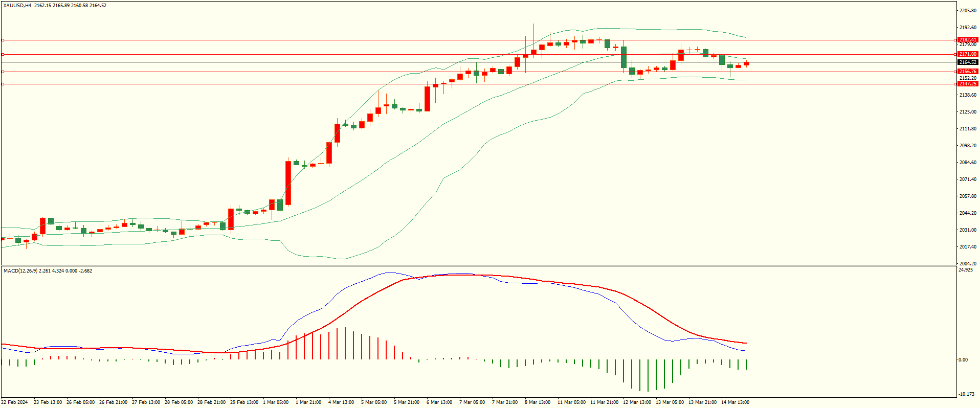Click the 1 Mar 21:00 time label
The width and height of the screenshot is (980, 408).
click(309, 402)
